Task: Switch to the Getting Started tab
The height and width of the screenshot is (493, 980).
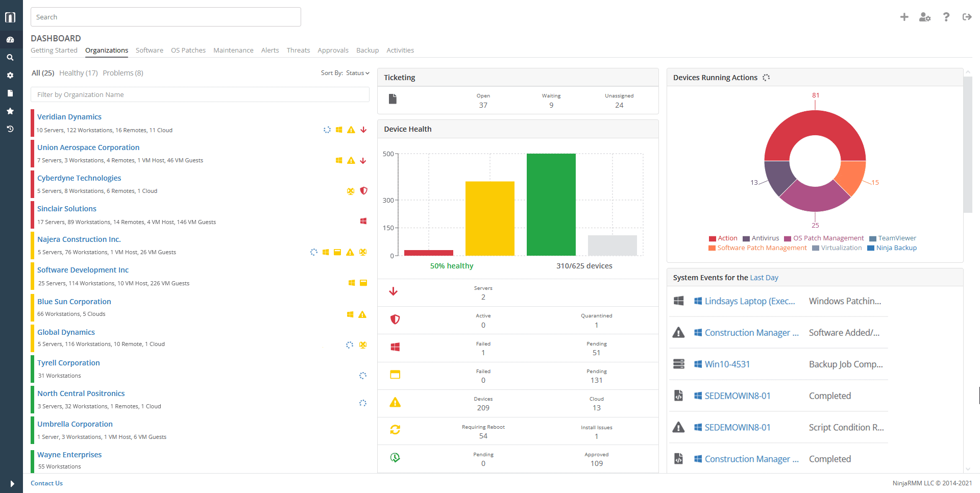Action: 54,50
